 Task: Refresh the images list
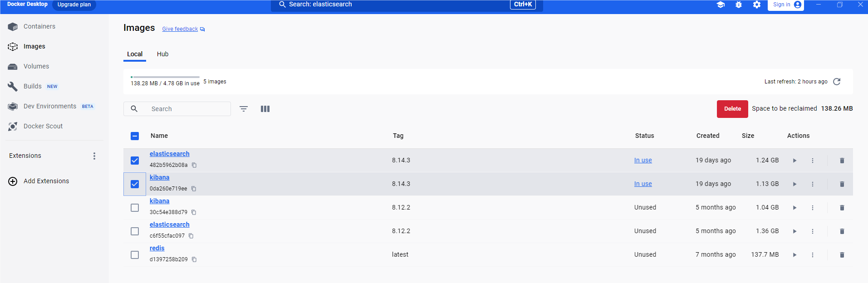point(837,82)
